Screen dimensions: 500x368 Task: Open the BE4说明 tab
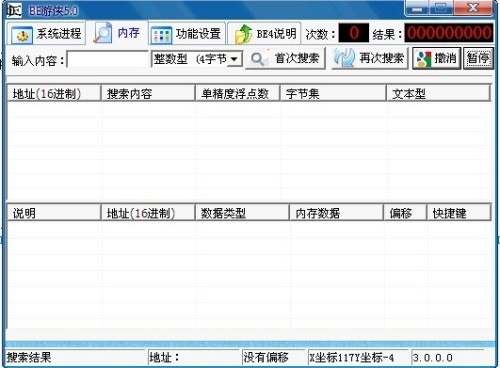click(264, 33)
